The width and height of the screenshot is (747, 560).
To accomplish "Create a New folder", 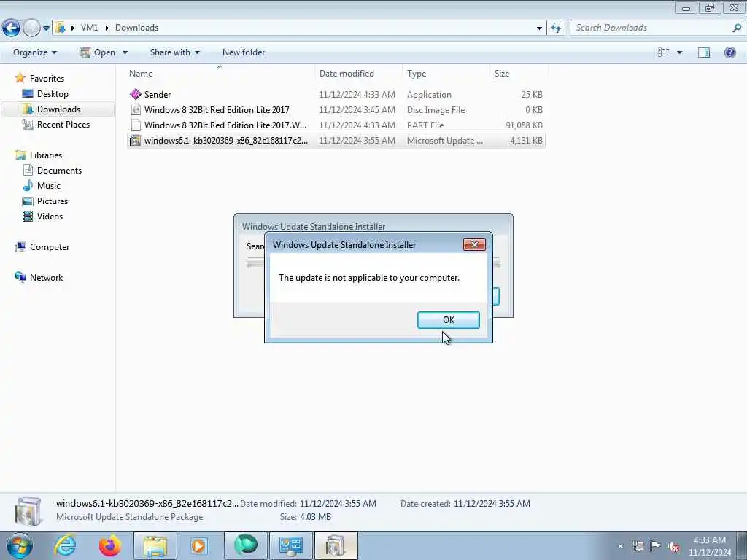I will (x=244, y=52).
